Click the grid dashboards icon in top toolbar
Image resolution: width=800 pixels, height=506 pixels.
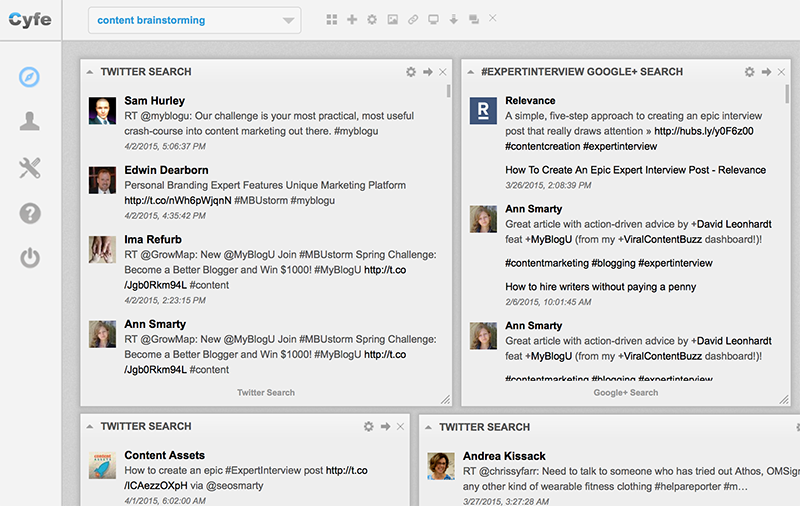332,19
